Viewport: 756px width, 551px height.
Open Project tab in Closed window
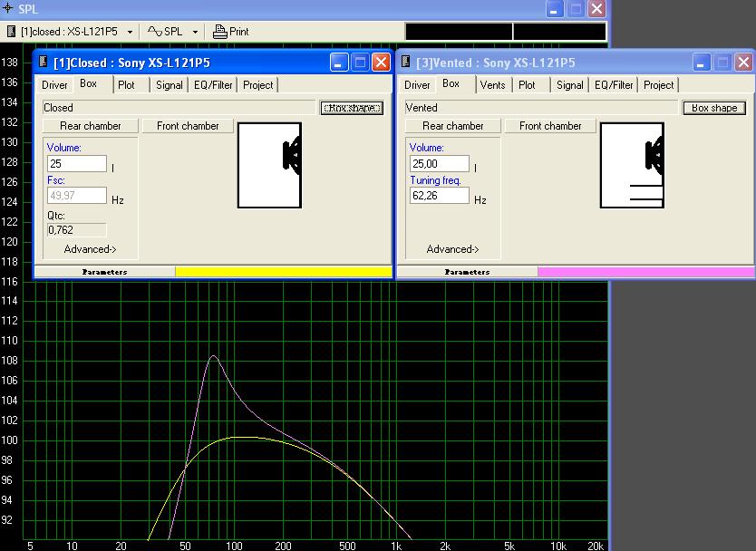tap(258, 85)
